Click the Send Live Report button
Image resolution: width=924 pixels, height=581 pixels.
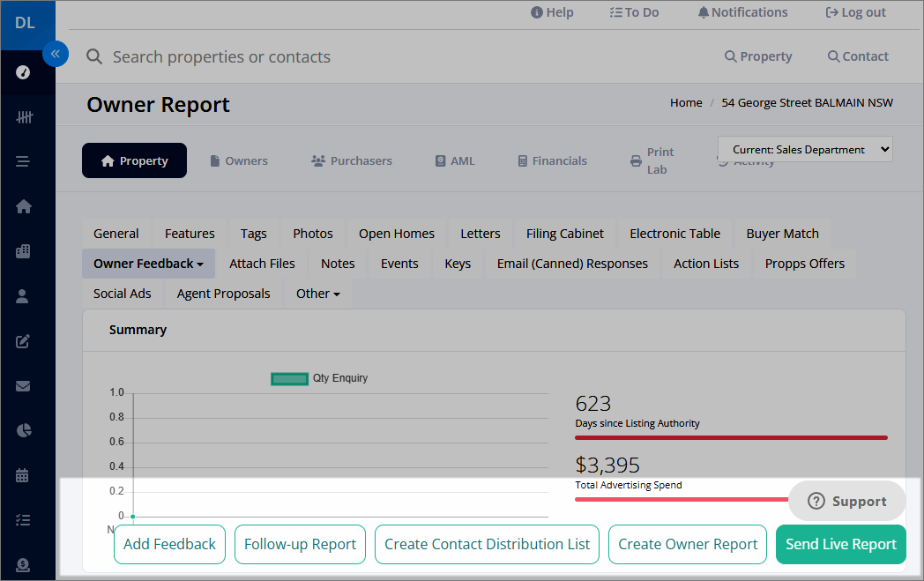tap(840, 544)
